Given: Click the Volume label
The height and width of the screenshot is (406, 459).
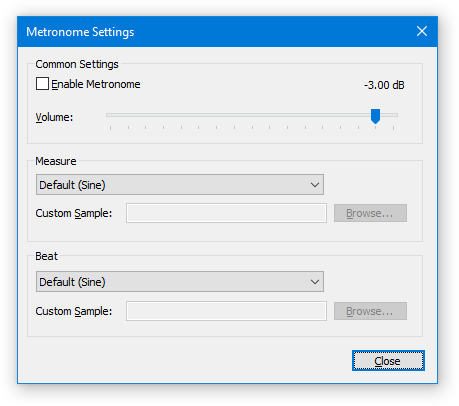Looking at the screenshot, I should pos(54,117).
